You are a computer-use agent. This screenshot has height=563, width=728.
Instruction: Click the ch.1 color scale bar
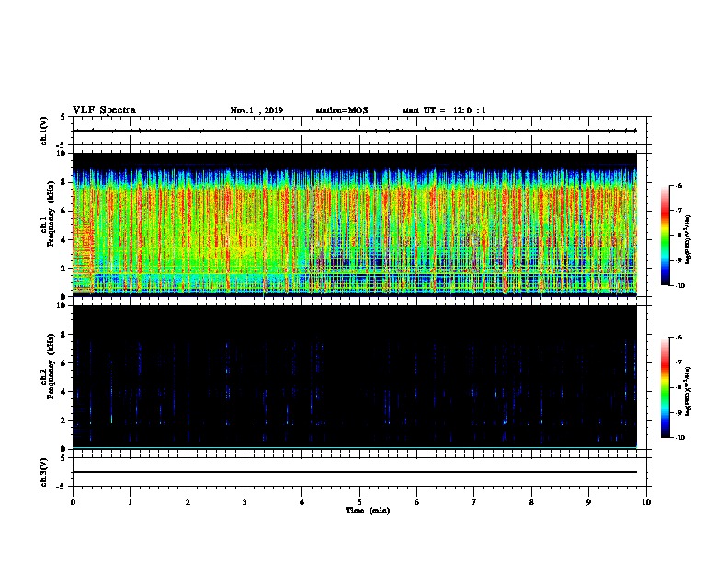click(x=665, y=236)
